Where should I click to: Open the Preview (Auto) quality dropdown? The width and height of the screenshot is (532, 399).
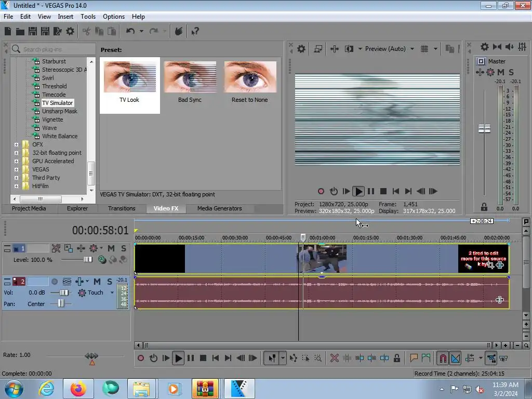(412, 49)
